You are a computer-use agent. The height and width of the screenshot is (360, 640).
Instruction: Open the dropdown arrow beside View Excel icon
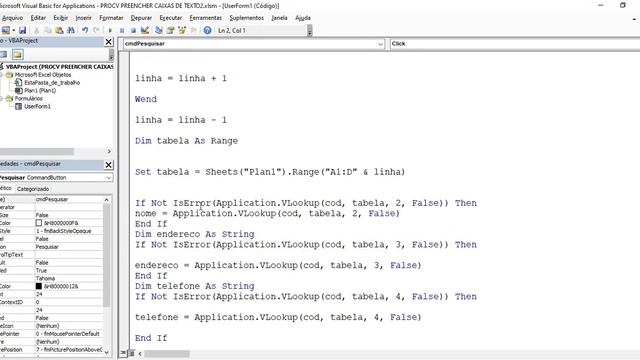pos(13,30)
